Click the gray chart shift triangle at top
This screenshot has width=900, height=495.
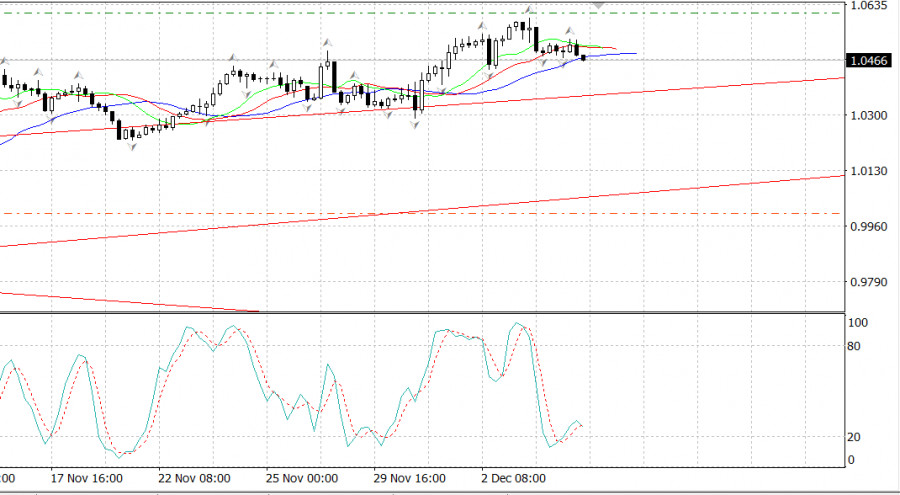[x=599, y=6]
